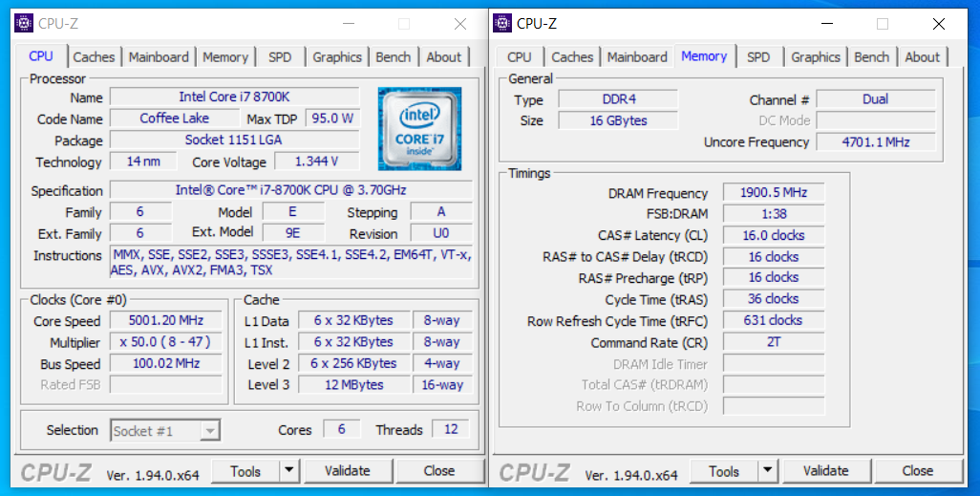Select Memory tab in right window

point(704,55)
